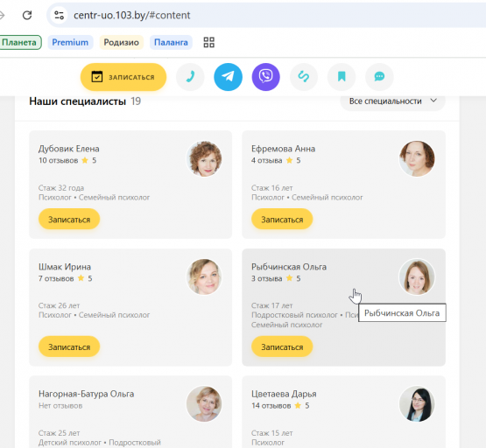Click Рыбчинская Ольга's profile photo
Viewport: 486px width, 448px height.
click(417, 276)
